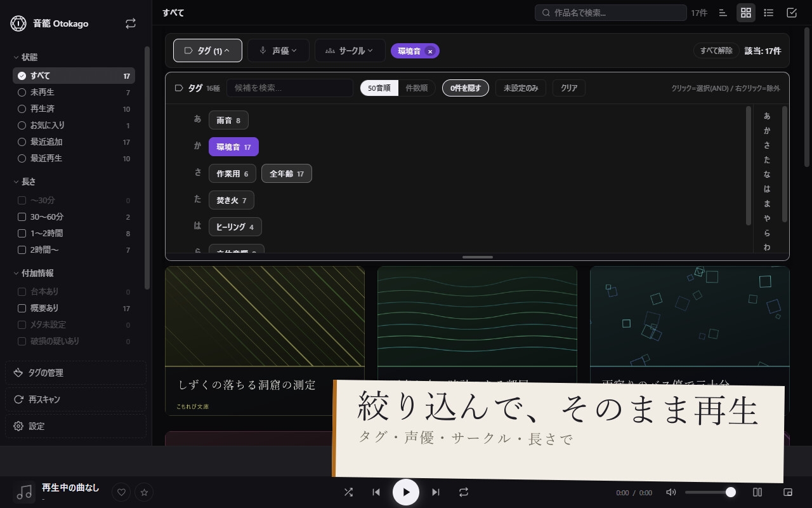Click the sync arrows icon beside Otokago
The image size is (812, 508).
131,23
